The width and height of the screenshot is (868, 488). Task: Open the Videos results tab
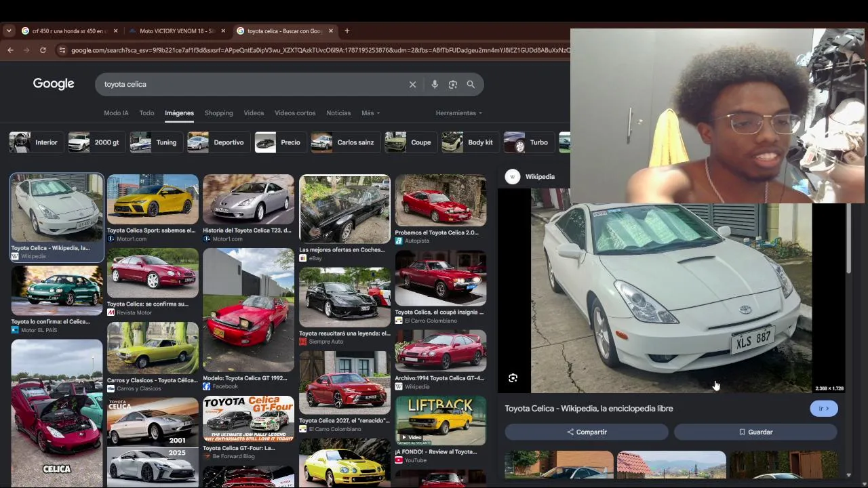coord(254,113)
